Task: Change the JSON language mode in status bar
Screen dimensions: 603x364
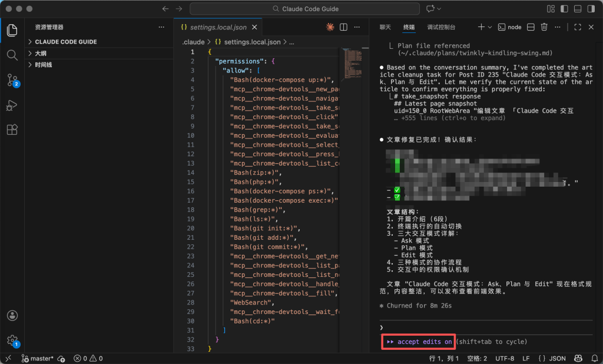Action: (552, 358)
